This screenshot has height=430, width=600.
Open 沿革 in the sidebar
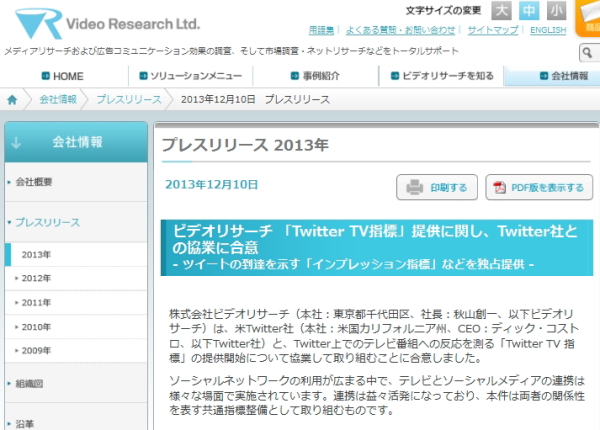click(76, 417)
